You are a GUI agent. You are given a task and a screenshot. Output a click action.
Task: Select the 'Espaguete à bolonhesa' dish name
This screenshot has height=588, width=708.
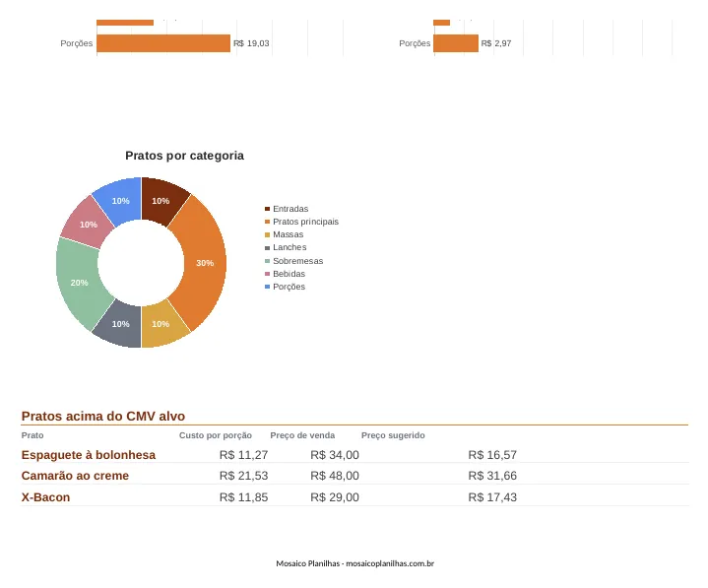tap(89, 455)
